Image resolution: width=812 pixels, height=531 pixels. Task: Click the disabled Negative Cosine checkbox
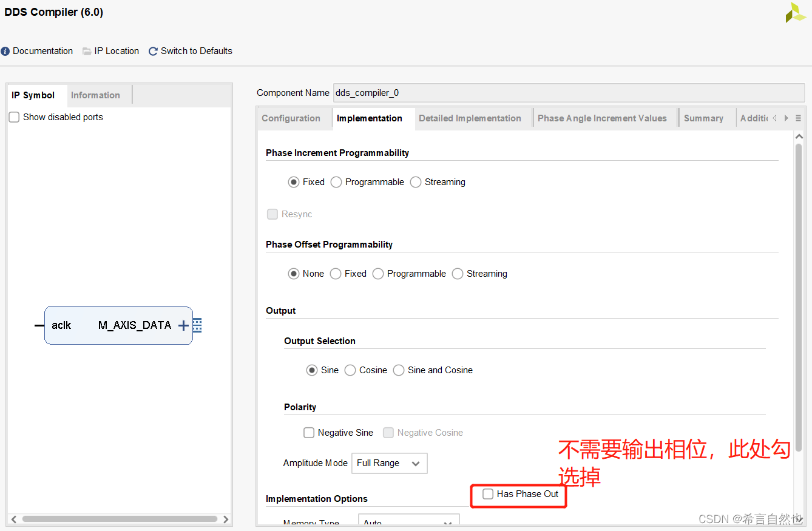[x=388, y=433]
